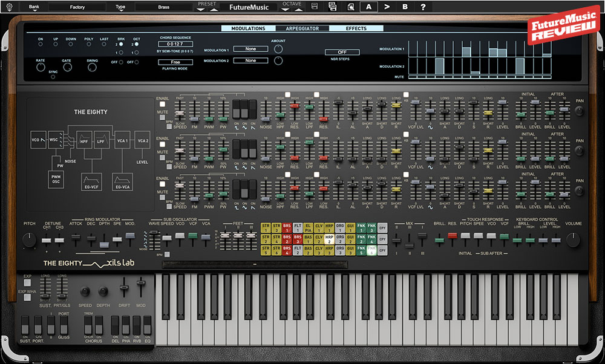Screen dimensions: 605x364
Task: Flip the GLISS/PORT rocker switch
Action: (x=64, y=325)
